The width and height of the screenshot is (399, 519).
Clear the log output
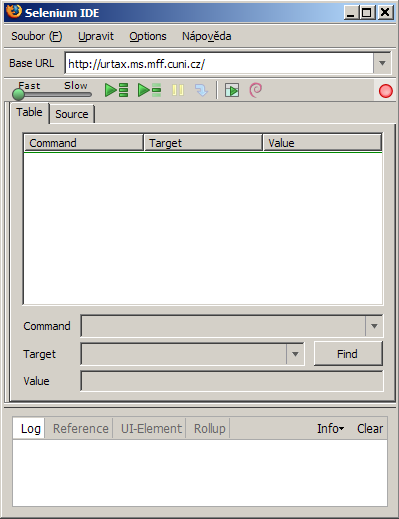click(x=370, y=428)
